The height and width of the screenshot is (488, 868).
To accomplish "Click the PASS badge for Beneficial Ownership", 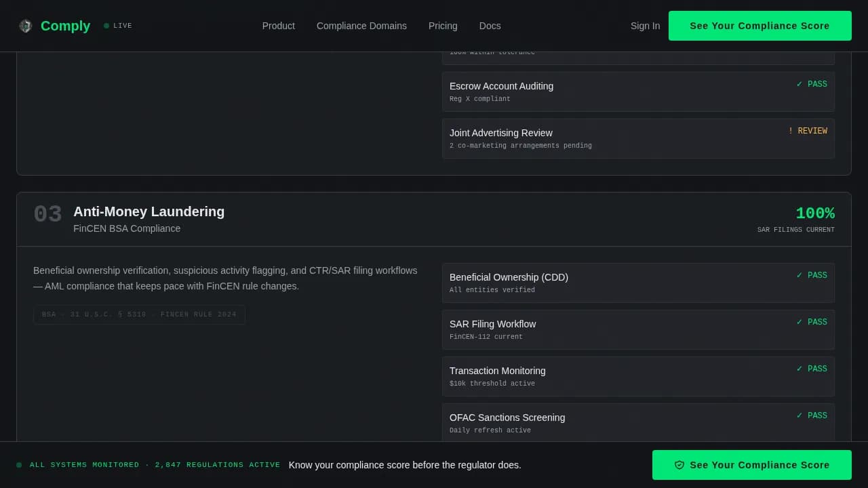I will coord(812,275).
